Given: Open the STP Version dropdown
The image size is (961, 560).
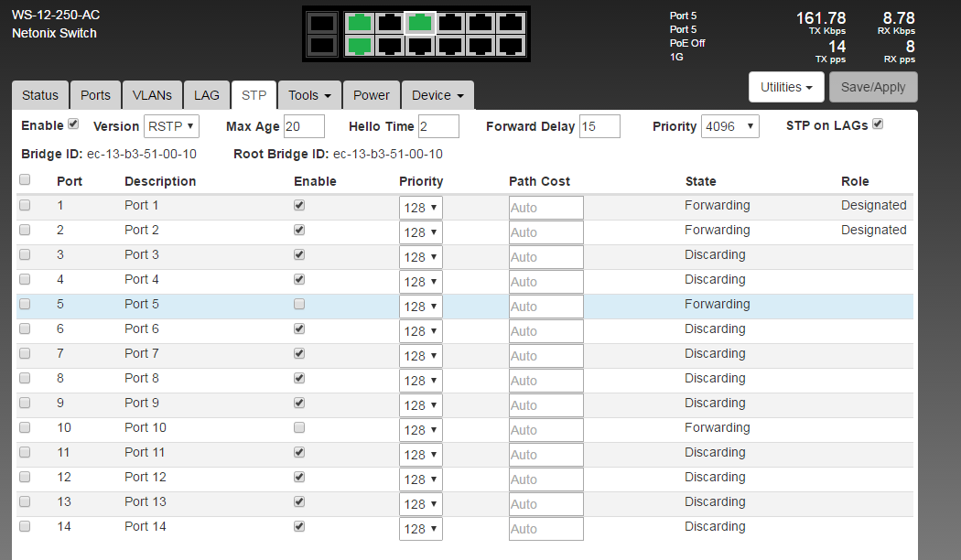Looking at the screenshot, I should coord(171,126).
